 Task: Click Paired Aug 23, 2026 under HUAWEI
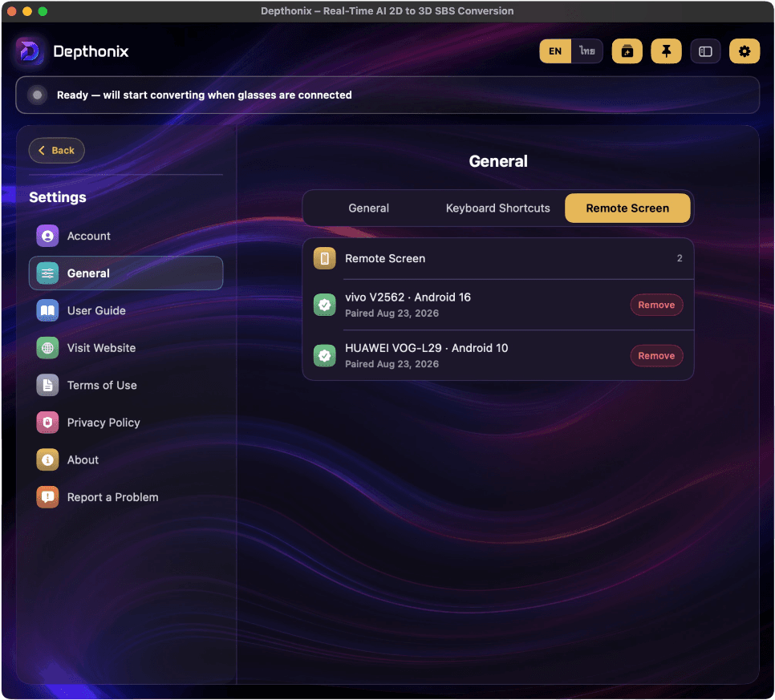pyautogui.click(x=392, y=364)
